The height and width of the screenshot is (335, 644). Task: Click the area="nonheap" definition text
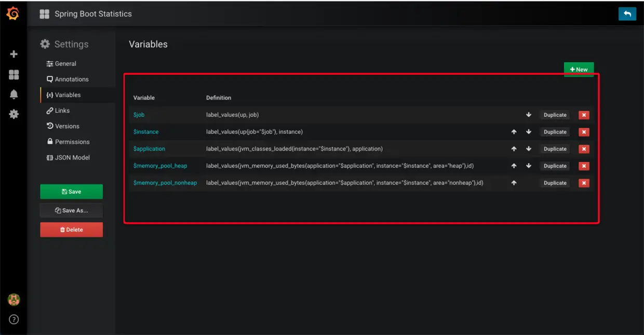pyautogui.click(x=345, y=183)
